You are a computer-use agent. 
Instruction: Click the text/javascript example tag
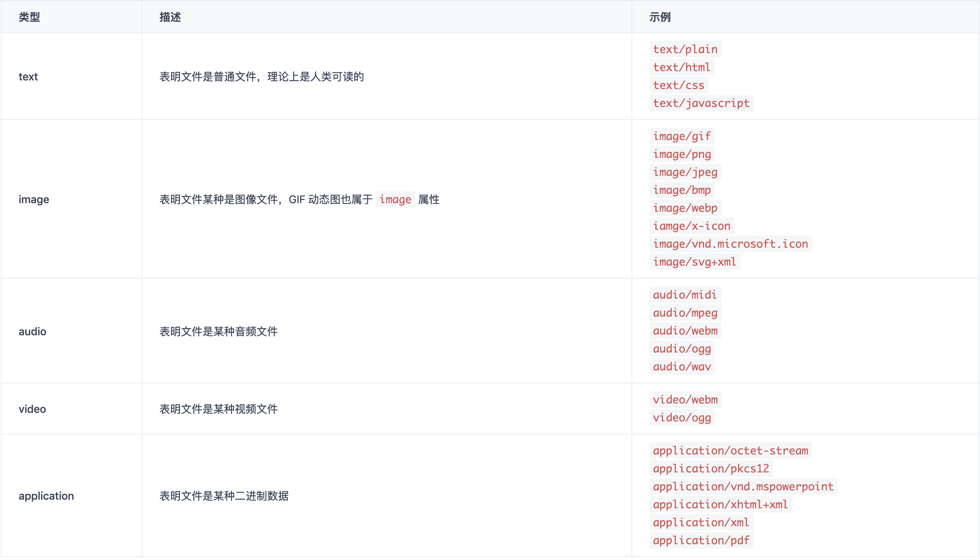(x=701, y=103)
